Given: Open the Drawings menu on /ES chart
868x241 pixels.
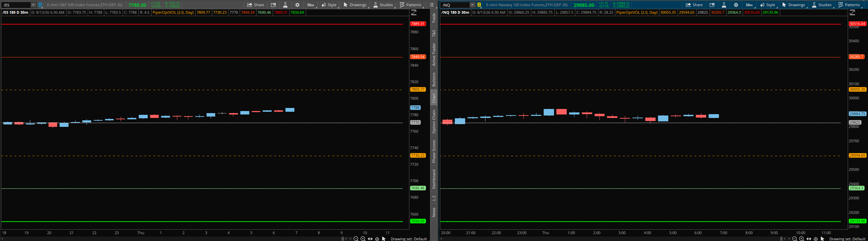Looking at the screenshot, I should click(x=355, y=5).
